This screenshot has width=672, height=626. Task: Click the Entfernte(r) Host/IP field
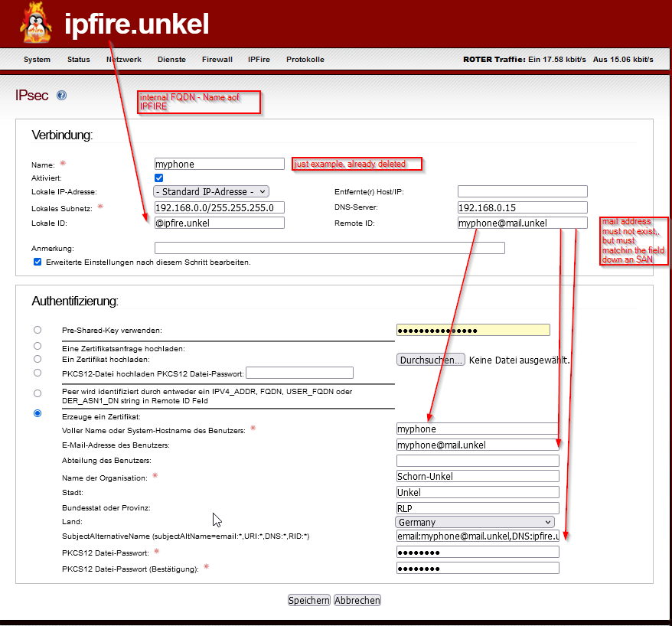coord(523,191)
